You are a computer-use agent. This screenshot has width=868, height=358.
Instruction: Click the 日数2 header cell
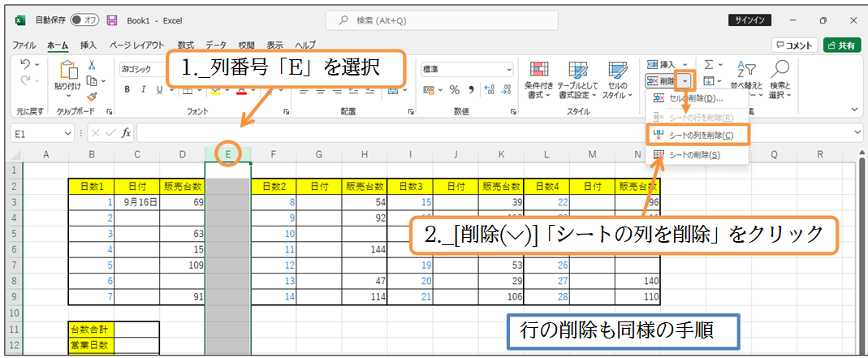click(x=274, y=187)
